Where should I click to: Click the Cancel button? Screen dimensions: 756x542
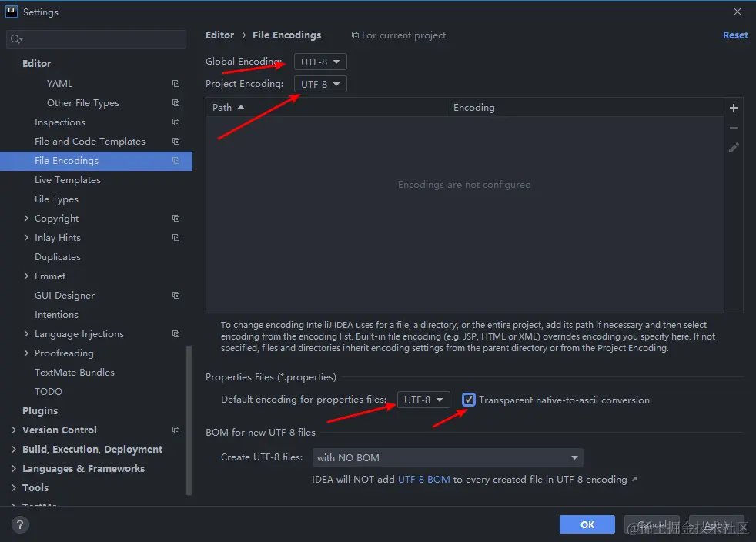[x=652, y=524]
